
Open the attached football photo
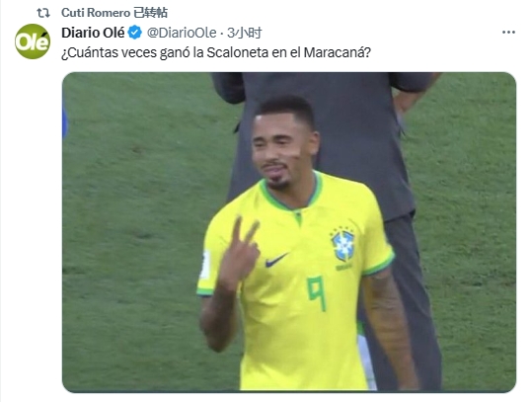pos(289,232)
